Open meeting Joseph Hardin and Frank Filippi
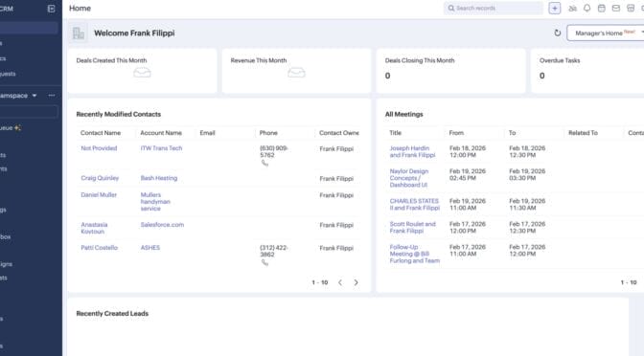The width and height of the screenshot is (644, 356). click(x=412, y=152)
